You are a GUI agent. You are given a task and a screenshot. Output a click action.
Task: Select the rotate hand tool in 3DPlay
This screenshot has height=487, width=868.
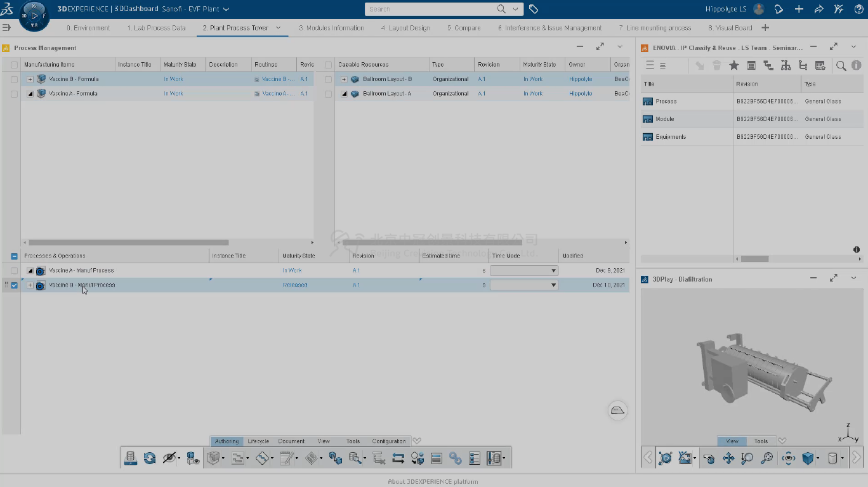pyautogui.click(x=709, y=458)
